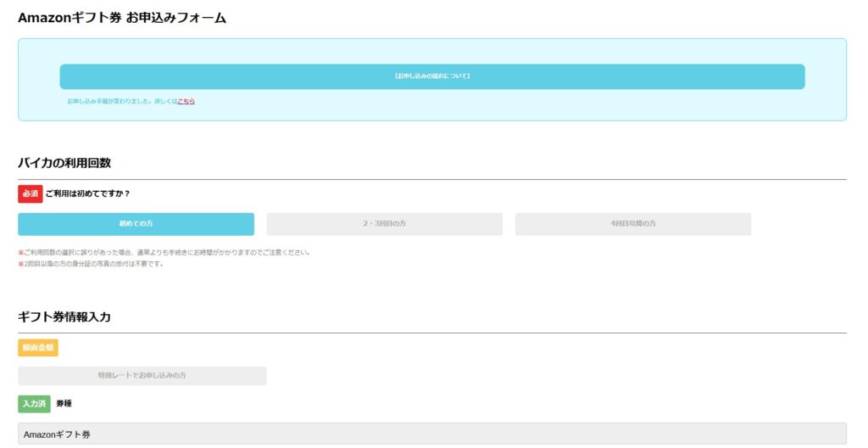Click the 券種 label text
Screen dimensions: 868x448
pos(64,404)
